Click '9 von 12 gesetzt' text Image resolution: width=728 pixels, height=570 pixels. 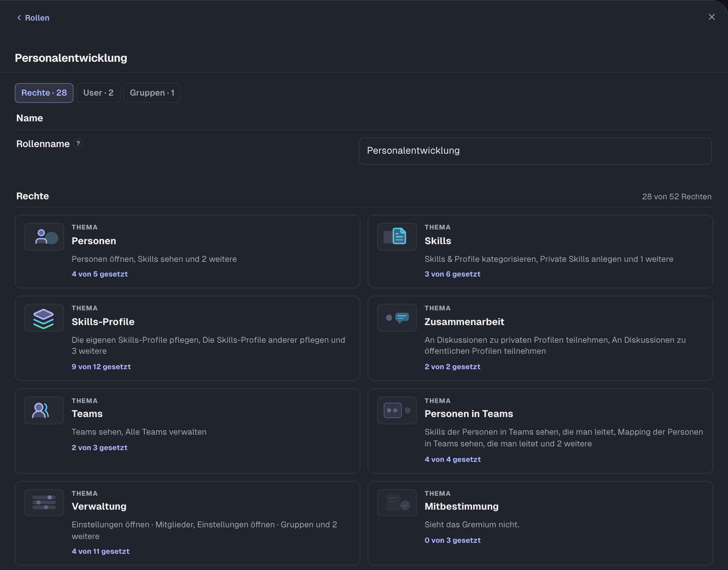[101, 367]
